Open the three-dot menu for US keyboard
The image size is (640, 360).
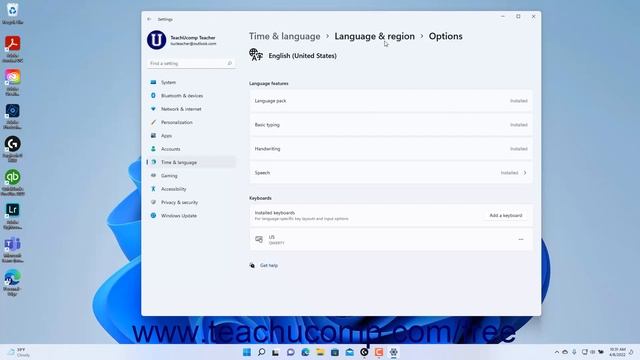tap(521, 240)
